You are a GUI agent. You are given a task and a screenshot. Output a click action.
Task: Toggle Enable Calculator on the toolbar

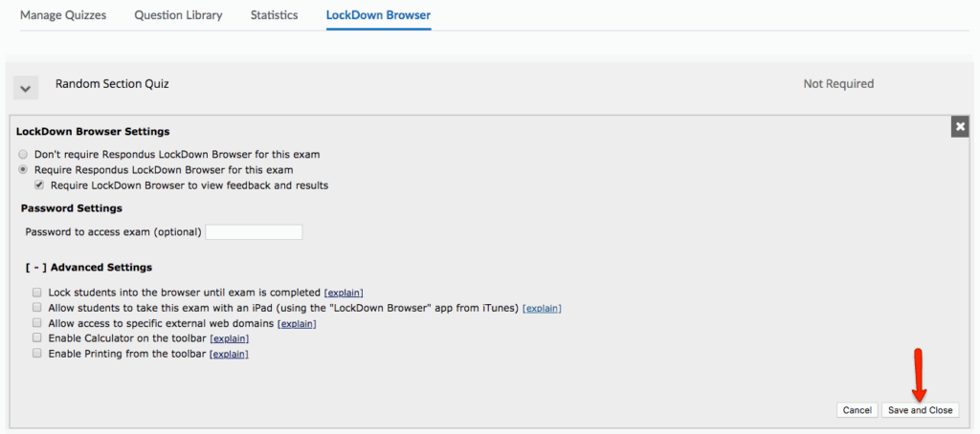point(37,338)
